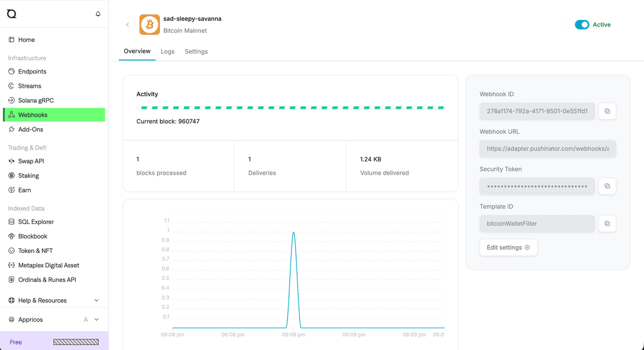Click the Webhook ID field
The image size is (644, 350).
[x=537, y=111]
